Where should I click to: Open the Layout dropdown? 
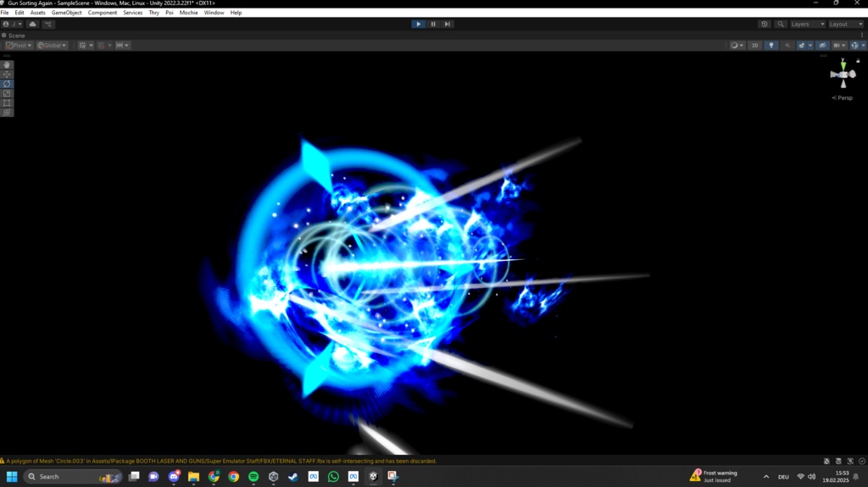(x=846, y=24)
